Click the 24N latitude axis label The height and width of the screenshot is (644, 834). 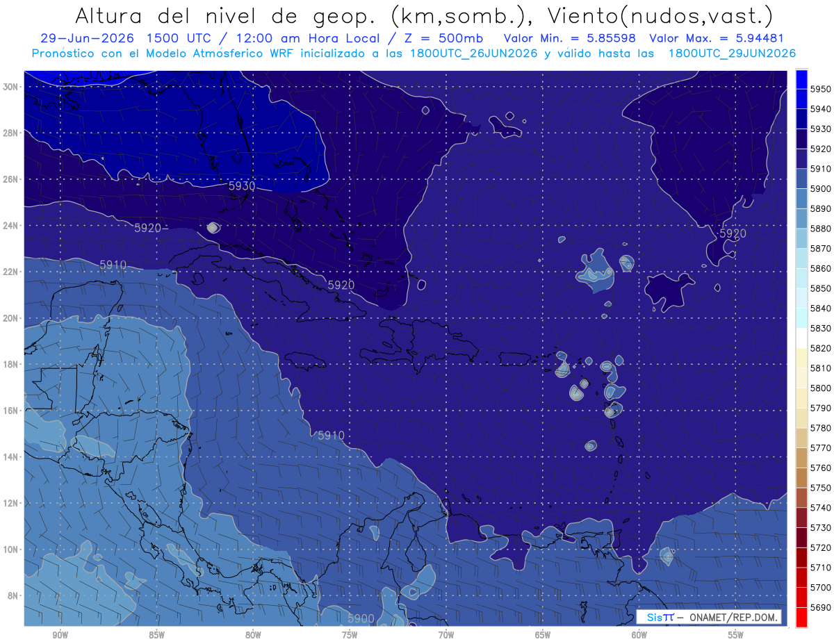point(10,226)
